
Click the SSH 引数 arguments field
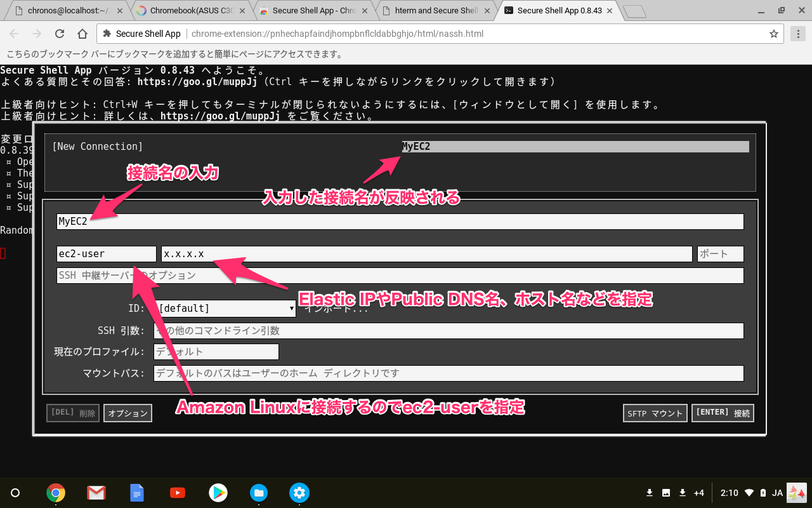[449, 331]
